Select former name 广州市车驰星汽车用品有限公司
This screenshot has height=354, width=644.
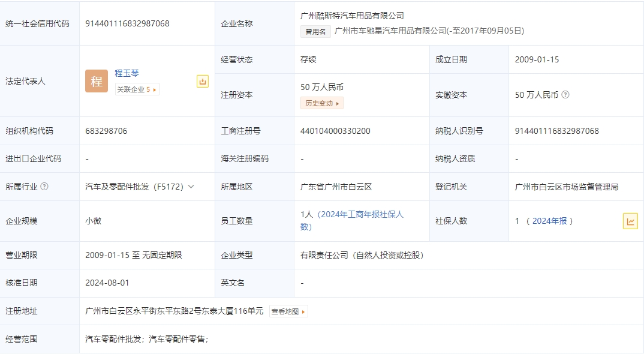390,31
